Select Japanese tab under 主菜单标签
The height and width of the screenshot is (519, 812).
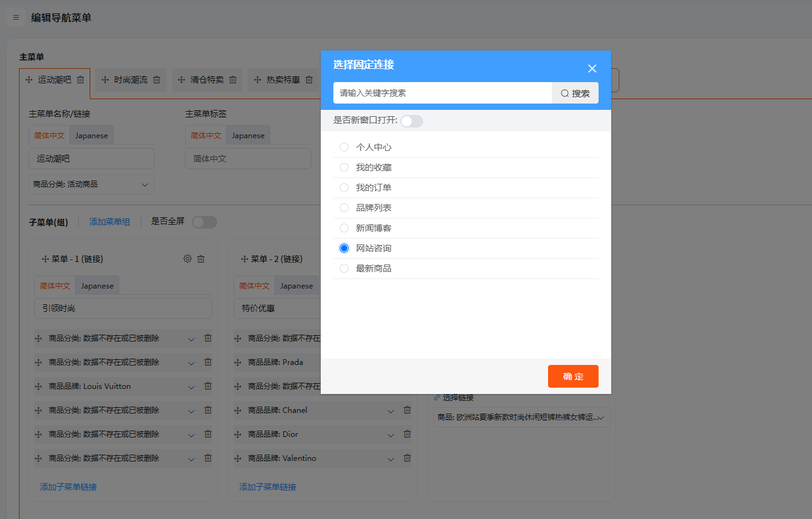[248, 135]
